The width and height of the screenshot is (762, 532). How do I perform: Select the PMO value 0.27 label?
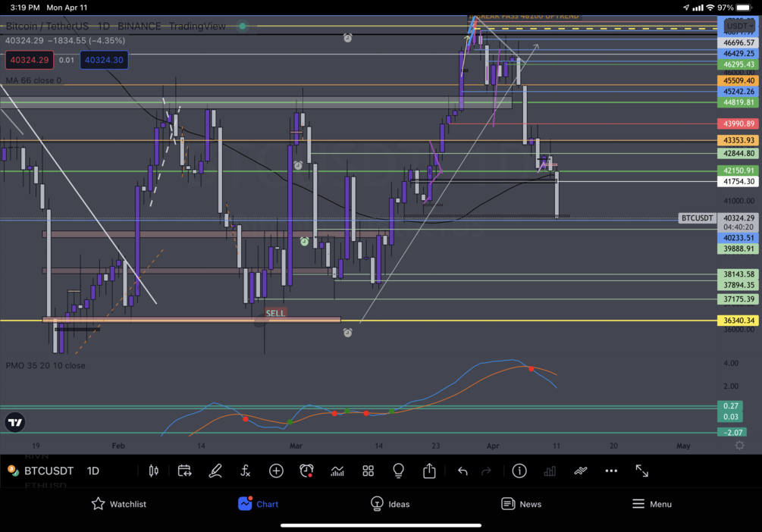point(730,405)
